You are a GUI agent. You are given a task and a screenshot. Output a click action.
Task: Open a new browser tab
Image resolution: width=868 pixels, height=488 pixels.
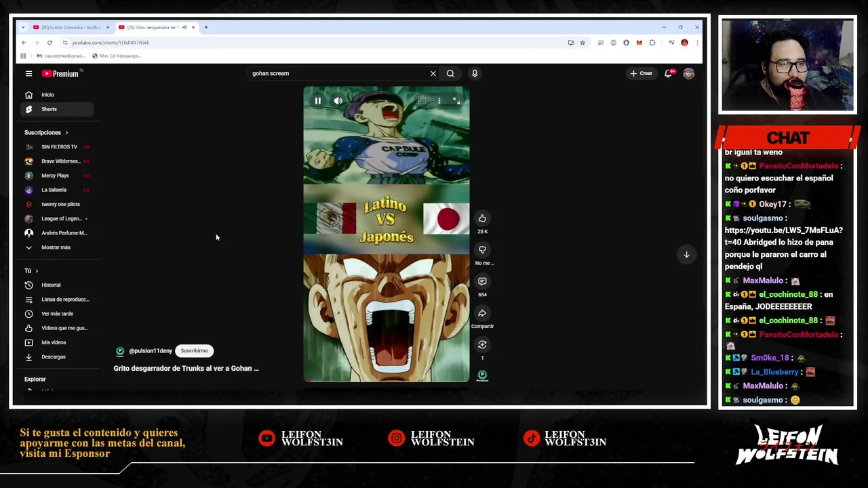pyautogui.click(x=206, y=27)
